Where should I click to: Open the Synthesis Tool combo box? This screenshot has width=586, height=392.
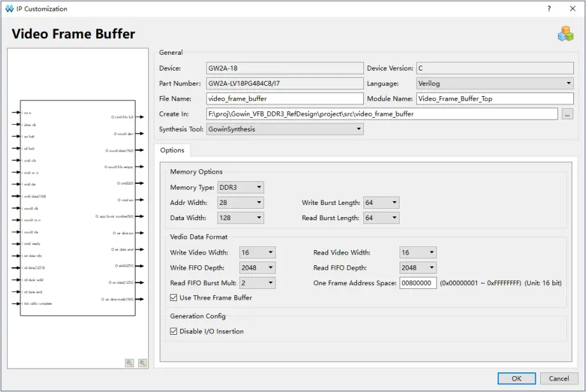(285, 129)
